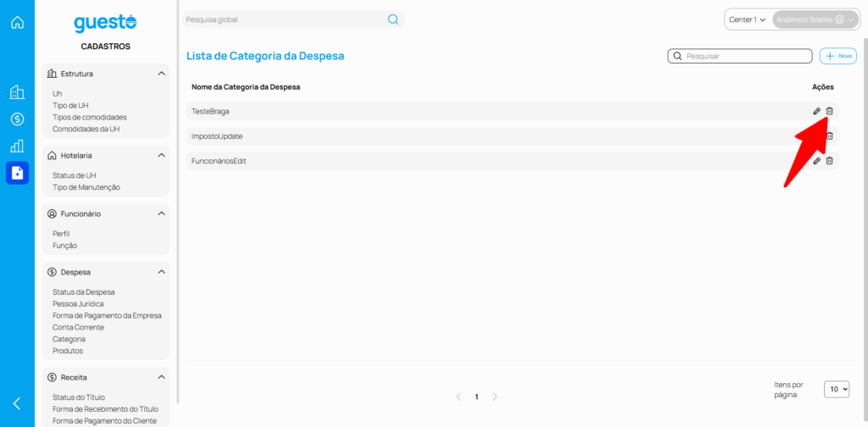Viewport: 868px width, 427px height.
Task: Click the global search magnifier icon
Action: coord(392,19)
